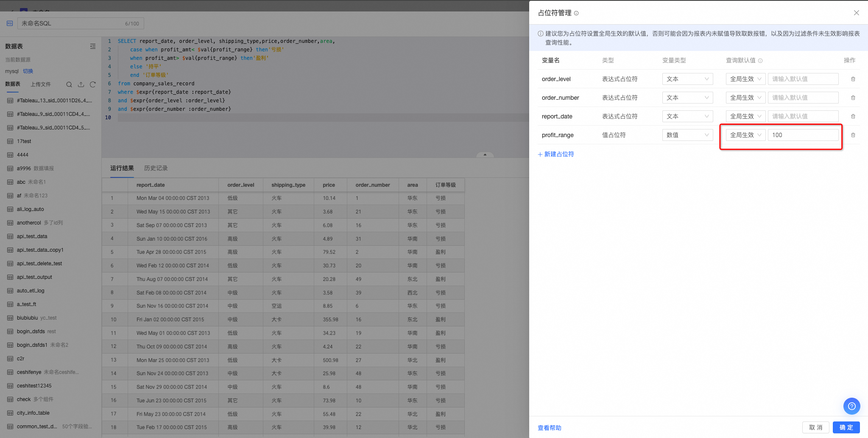Click the search icon in 数据表 panel
The image size is (868, 438).
pos(69,84)
